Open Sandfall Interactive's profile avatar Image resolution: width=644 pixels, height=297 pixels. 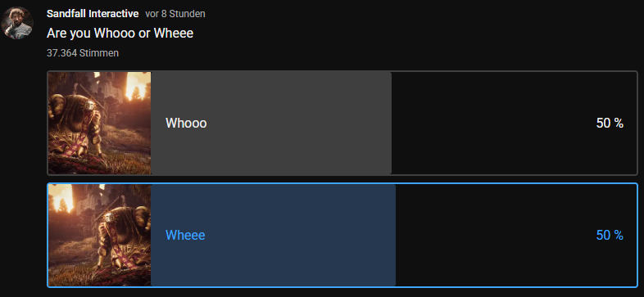click(17, 23)
